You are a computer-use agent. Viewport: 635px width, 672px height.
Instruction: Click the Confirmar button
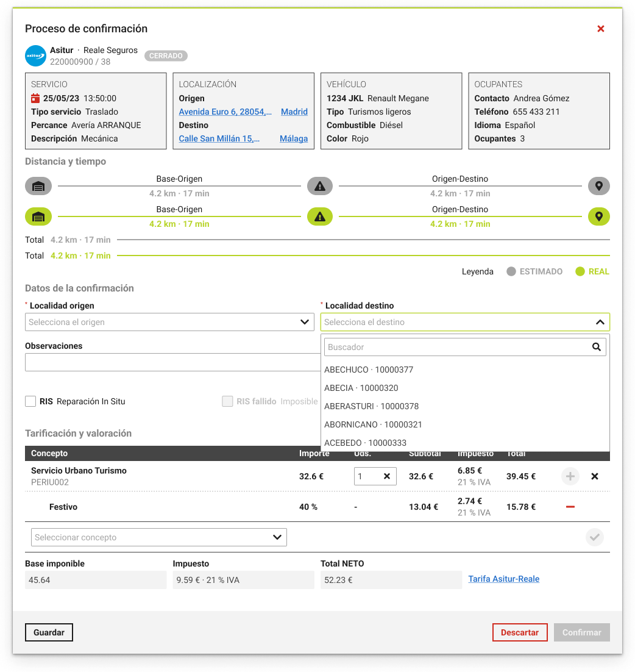(581, 632)
